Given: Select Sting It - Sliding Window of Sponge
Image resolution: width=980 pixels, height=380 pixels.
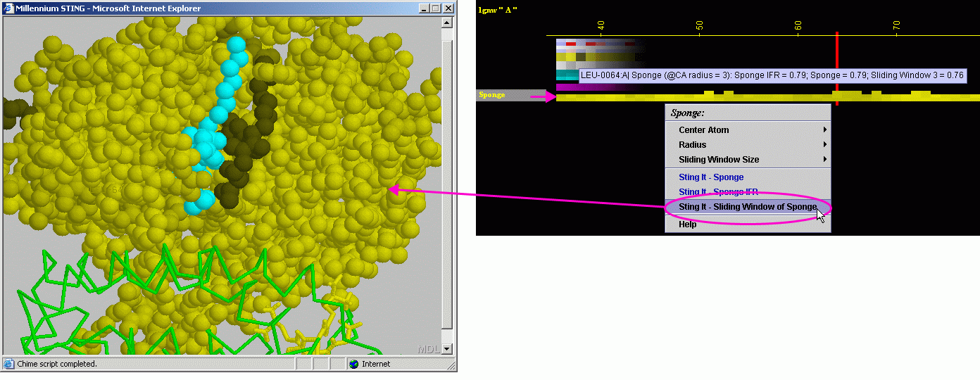Looking at the screenshot, I should pyautogui.click(x=748, y=207).
